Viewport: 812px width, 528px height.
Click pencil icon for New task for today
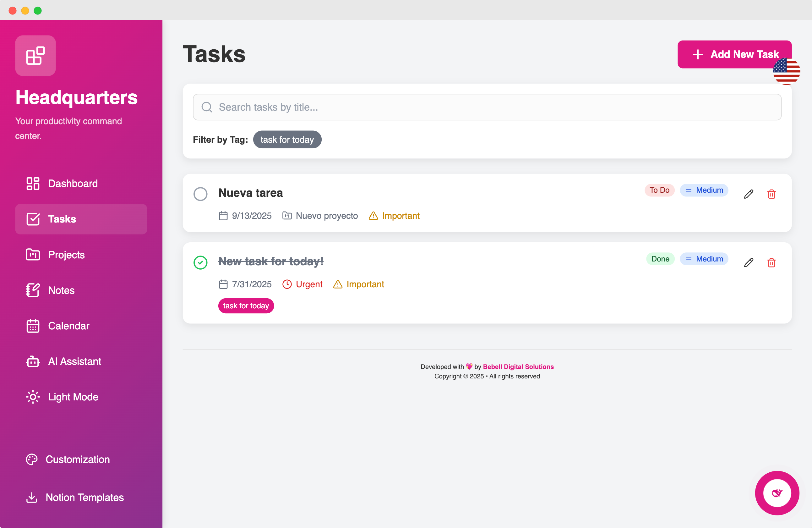(x=749, y=262)
